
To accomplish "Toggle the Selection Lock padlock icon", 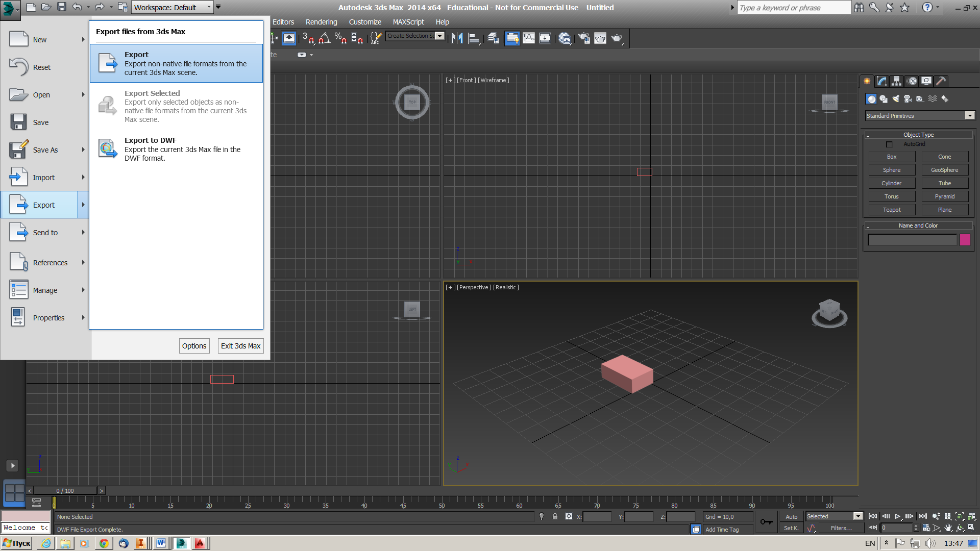I will 555,516.
